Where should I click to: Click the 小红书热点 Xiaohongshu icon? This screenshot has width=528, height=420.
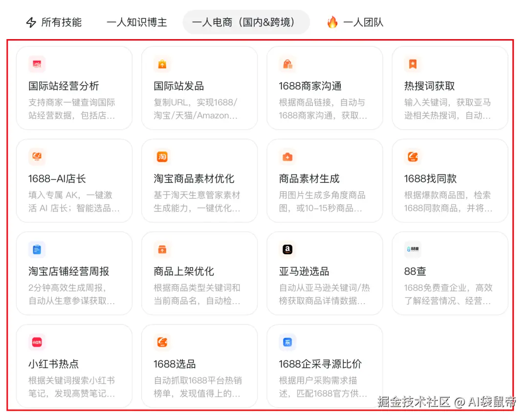tap(37, 342)
